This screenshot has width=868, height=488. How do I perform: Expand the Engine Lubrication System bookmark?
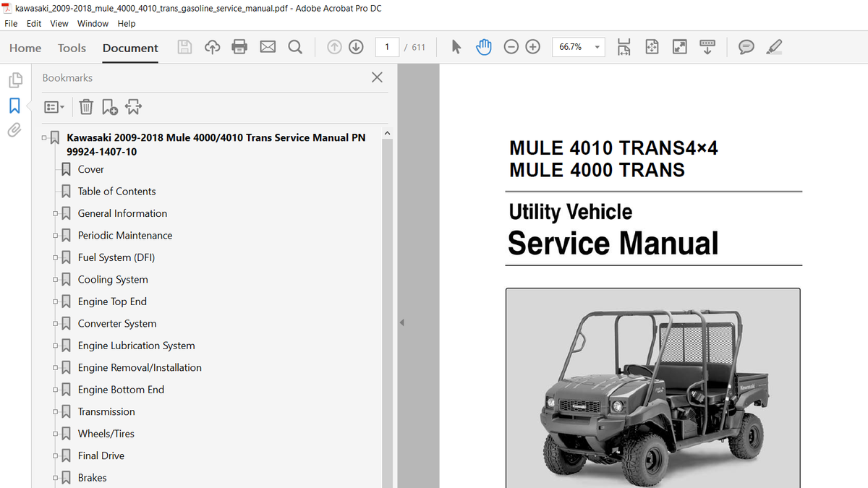(x=56, y=346)
